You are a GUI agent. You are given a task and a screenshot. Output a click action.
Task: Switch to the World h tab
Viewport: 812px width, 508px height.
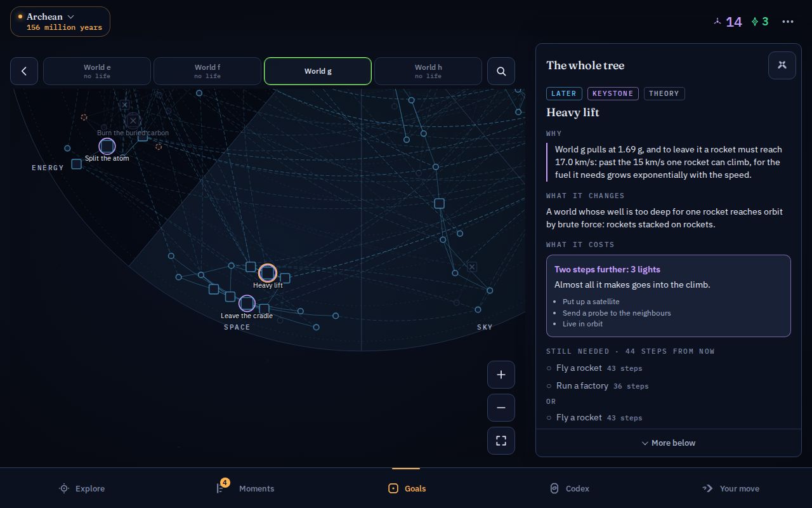click(x=428, y=71)
